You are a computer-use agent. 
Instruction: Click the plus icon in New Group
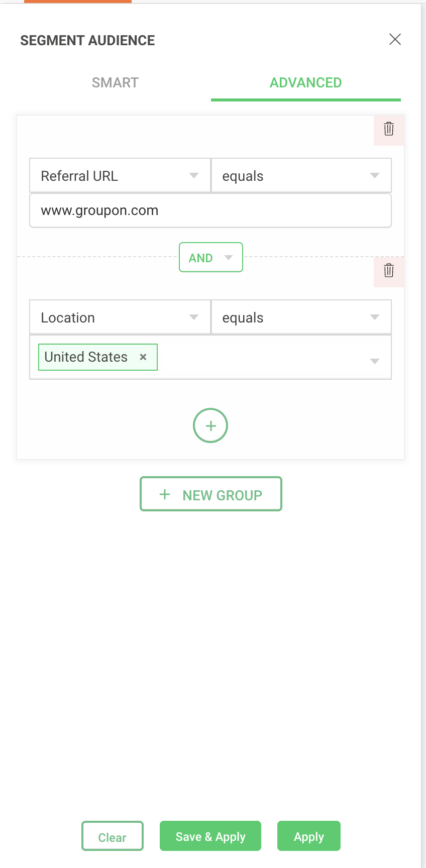[x=165, y=494]
